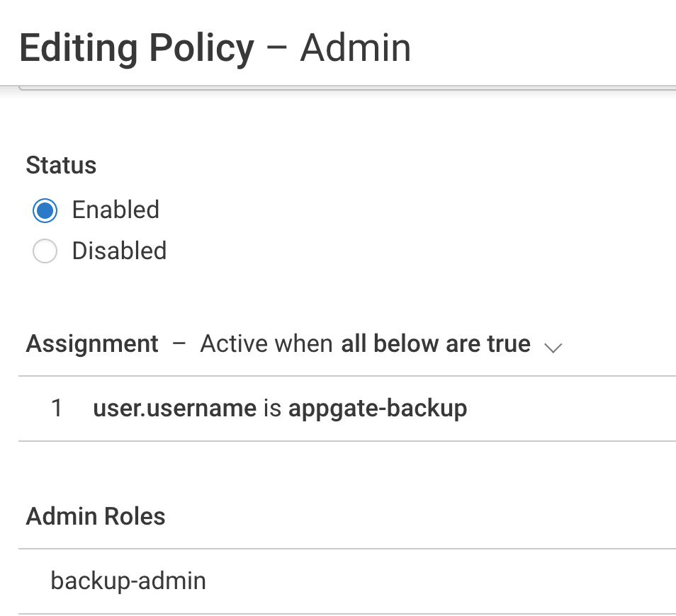This screenshot has height=616, width=676.
Task: Click condition row number 1
Action: point(57,408)
